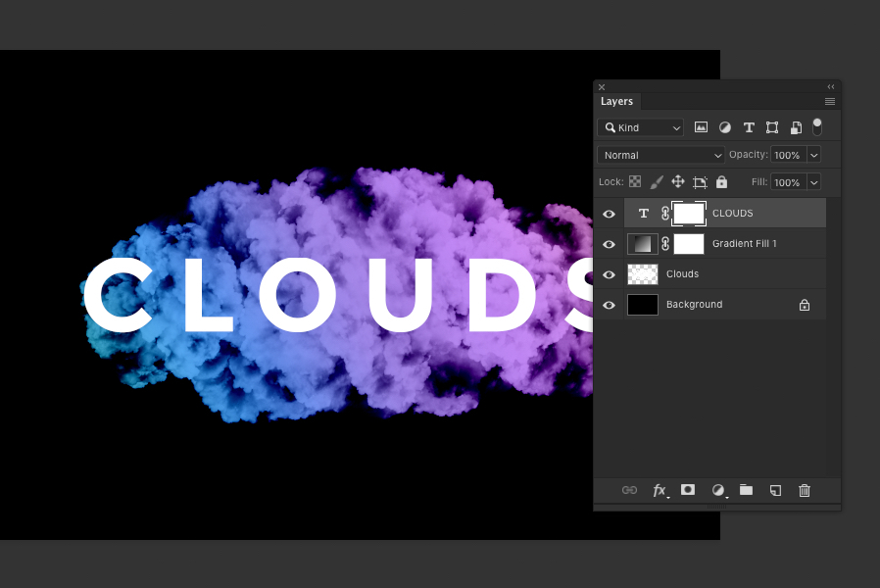
Task: Filter for shape layers icon
Action: coord(772,127)
